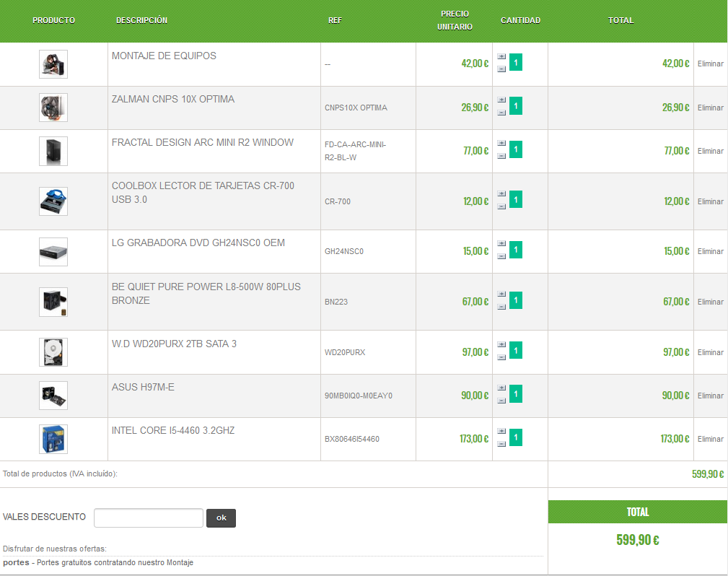The width and height of the screenshot is (728, 576).
Task: Click reference text CNPS10X OPTIMA
Action: (356, 108)
